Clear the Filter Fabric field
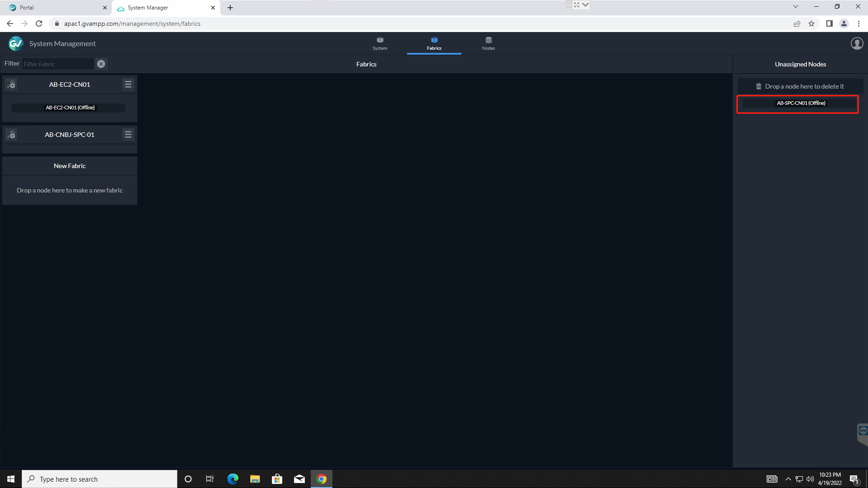Image resolution: width=868 pixels, height=488 pixels. click(101, 64)
